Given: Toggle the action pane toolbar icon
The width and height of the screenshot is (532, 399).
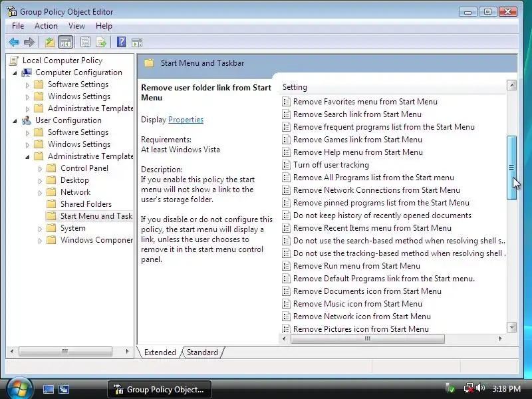Looking at the screenshot, I should coord(137,43).
